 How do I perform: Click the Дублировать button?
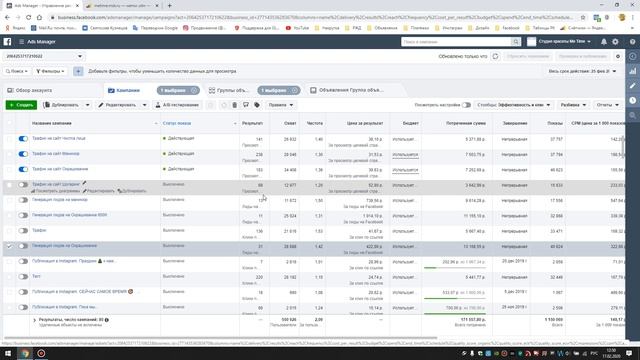coord(62,105)
